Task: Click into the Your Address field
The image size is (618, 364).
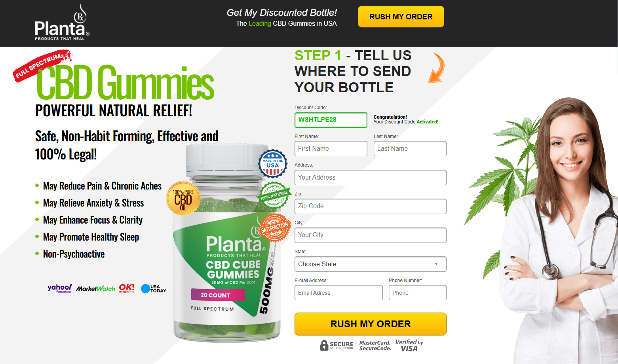Action: pyautogui.click(x=370, y=177)
